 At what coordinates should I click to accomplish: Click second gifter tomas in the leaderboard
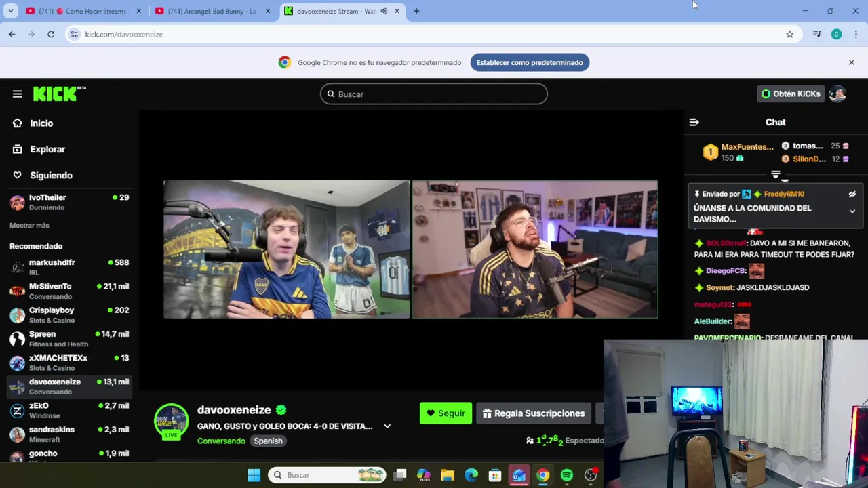808,146
